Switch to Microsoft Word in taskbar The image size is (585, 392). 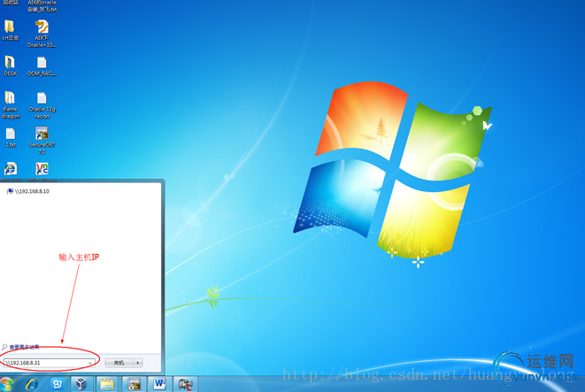coord(159,384)
